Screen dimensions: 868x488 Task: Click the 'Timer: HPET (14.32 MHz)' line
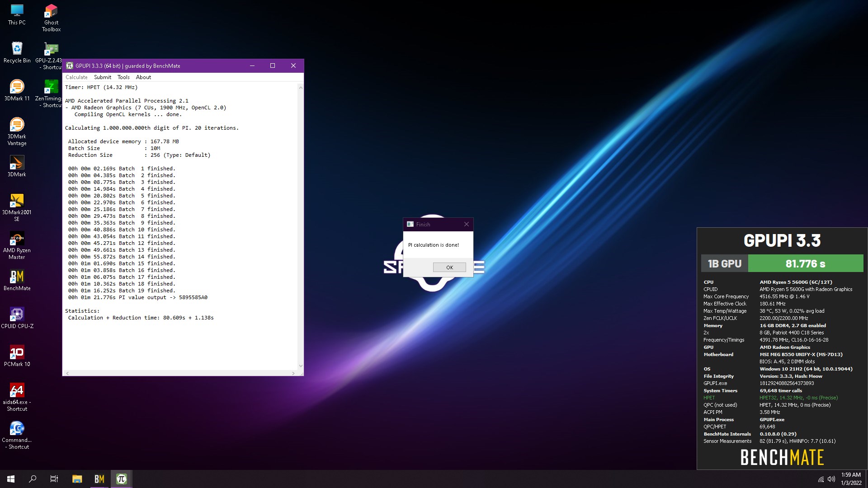point(101,87)
